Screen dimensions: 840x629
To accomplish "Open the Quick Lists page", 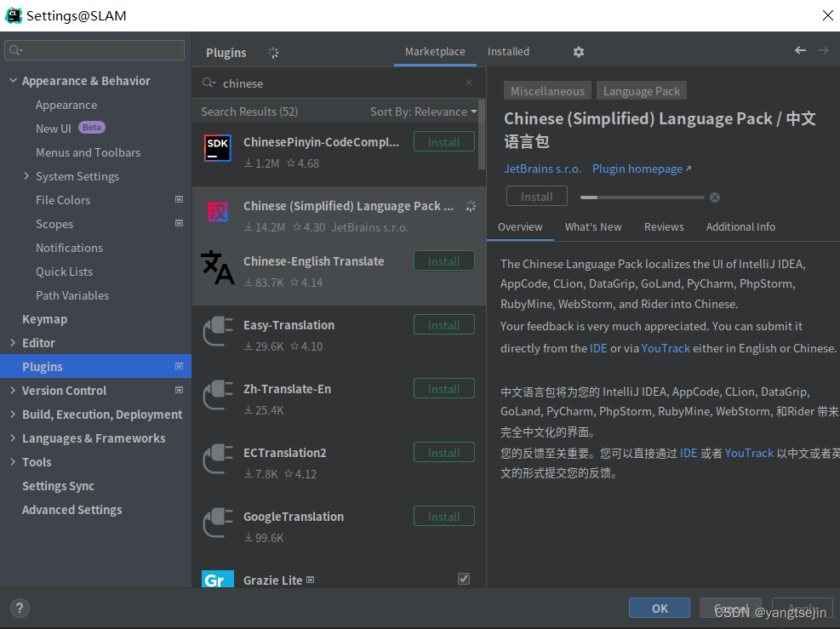I will tap(64, 272).
